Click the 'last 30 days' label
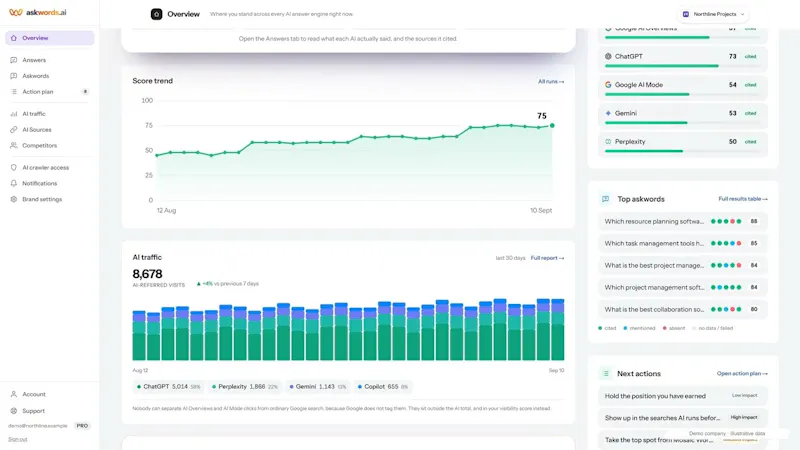The width and height of the screenshot is (800, 450). point(510,258)
